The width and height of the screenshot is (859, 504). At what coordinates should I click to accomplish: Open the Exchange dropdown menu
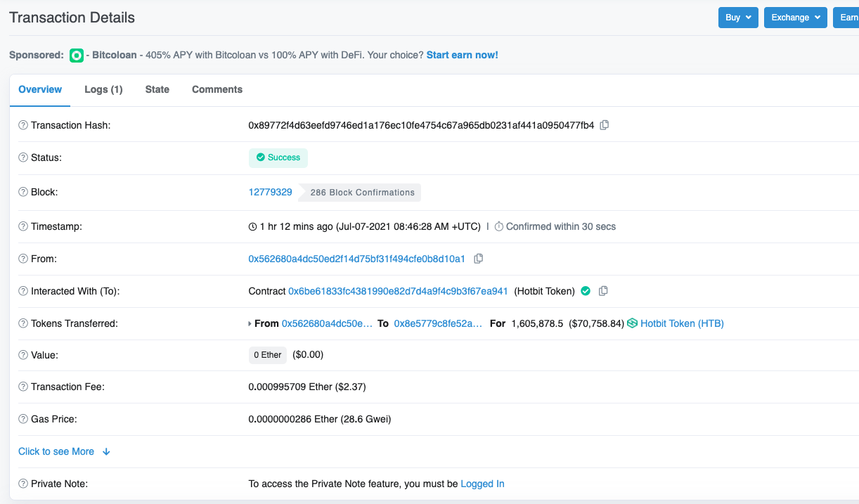795,18
